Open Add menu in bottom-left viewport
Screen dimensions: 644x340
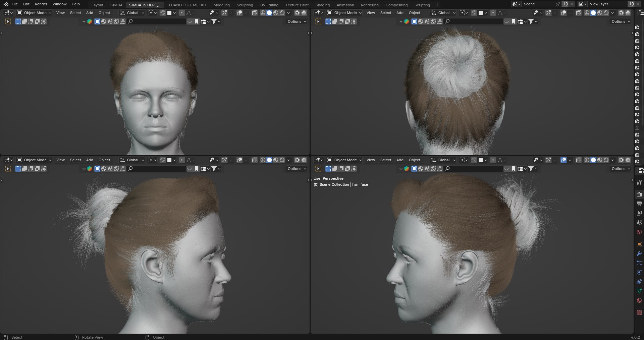click(90, 160)
